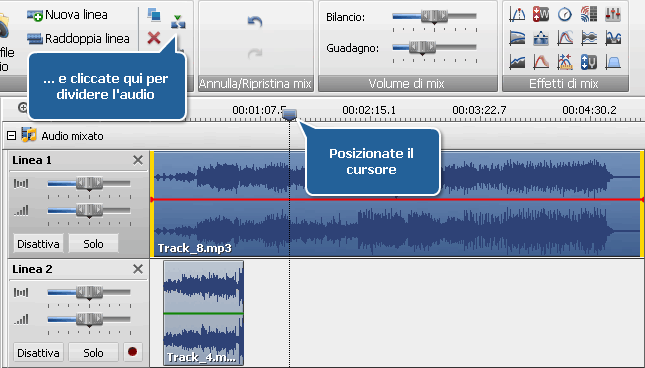Open the mixer sliders equalizer effect

coord(613,15)
